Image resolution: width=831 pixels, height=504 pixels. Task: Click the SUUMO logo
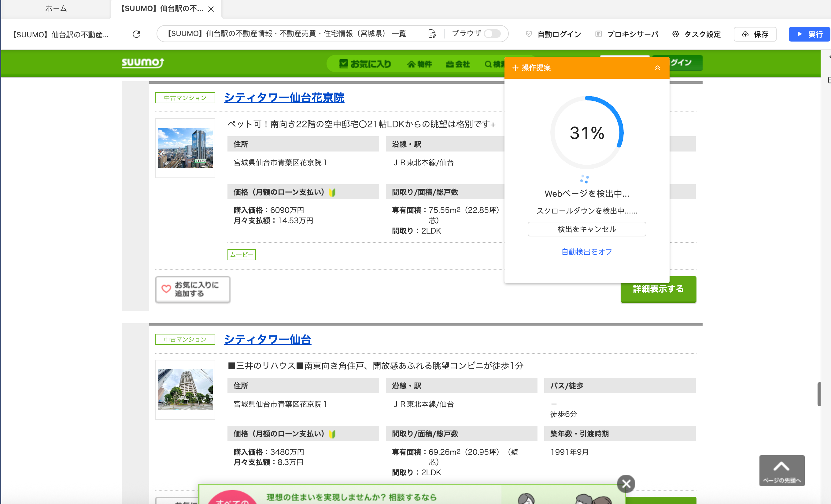(x=143, y=63)
